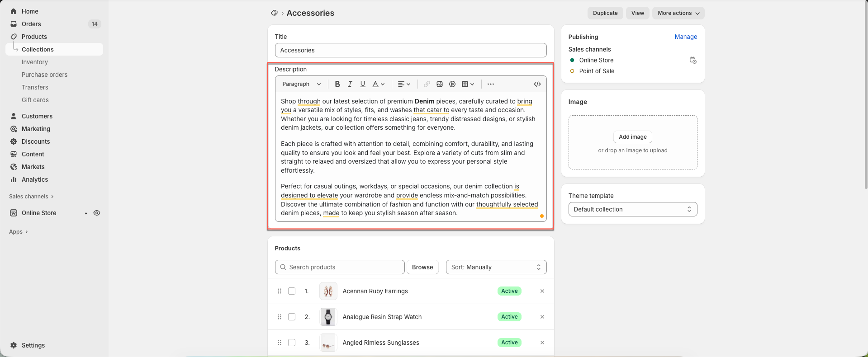Click the Manage publishing link
The height and width of the screenshot is (357, 868).
[x=685, y=37]
